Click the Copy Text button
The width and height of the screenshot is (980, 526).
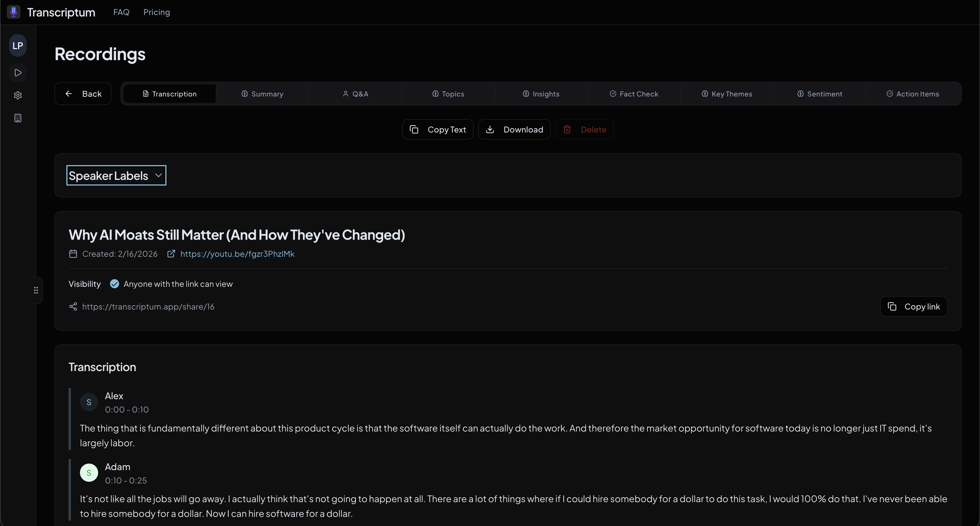(x=438, y=129)
